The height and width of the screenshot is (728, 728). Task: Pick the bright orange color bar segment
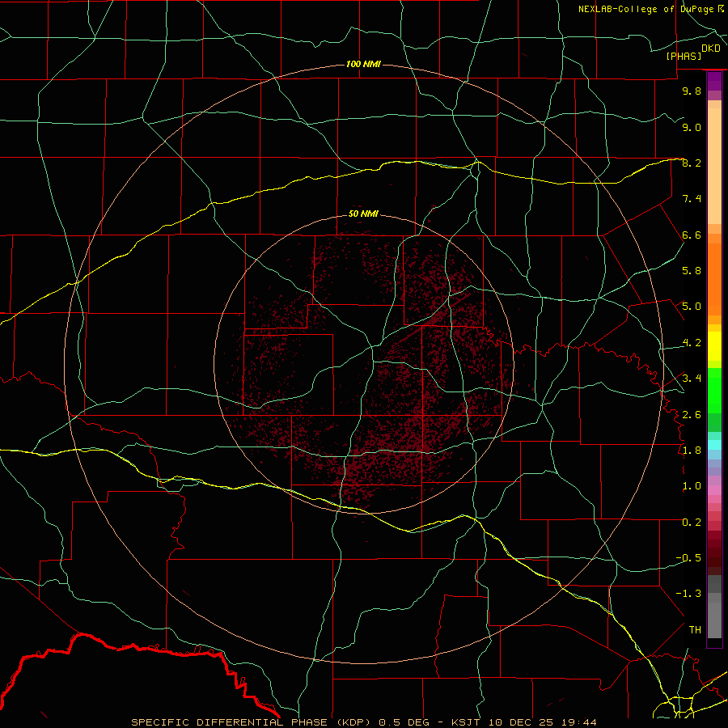pyautogui.click(x=714, y=280)
